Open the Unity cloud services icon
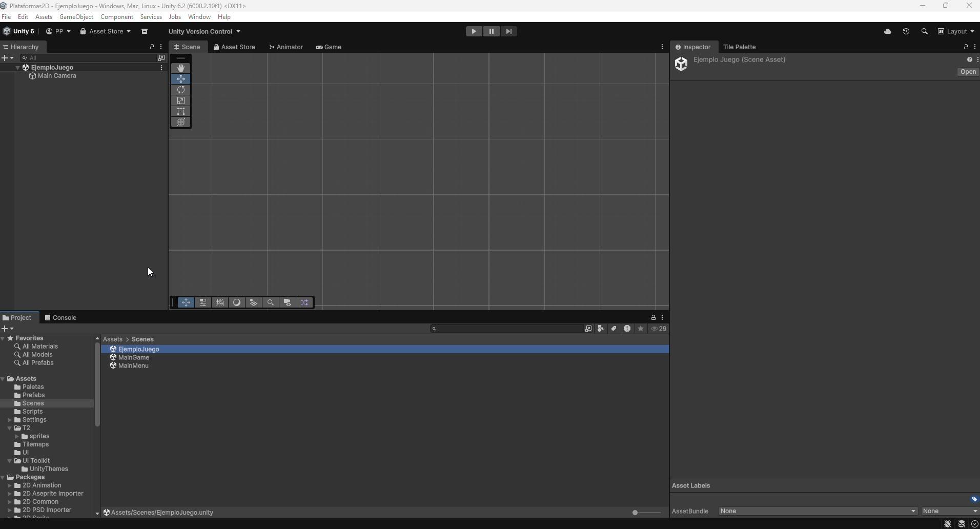The image size is (980, 529). (x=888, y=31)
